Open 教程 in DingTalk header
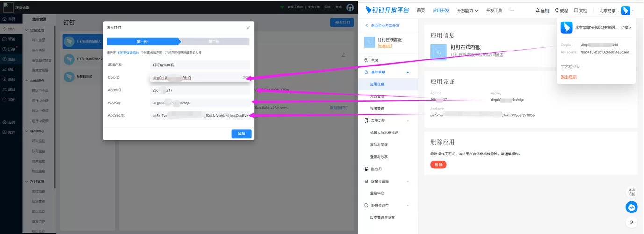The height and width of the screenshot is (234, 644). [x=561, y=10]
